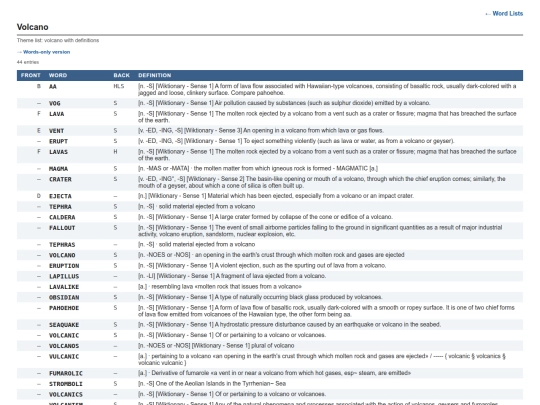This screenshot has height=405, width=540.
Task: Click the VOG air pollution definition
Action: click(x=284, y=103)
